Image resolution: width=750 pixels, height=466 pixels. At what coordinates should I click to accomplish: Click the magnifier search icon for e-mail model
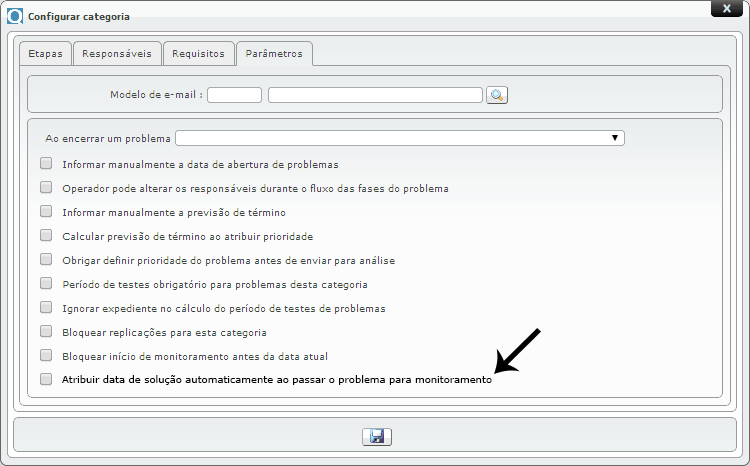point(497,95)
